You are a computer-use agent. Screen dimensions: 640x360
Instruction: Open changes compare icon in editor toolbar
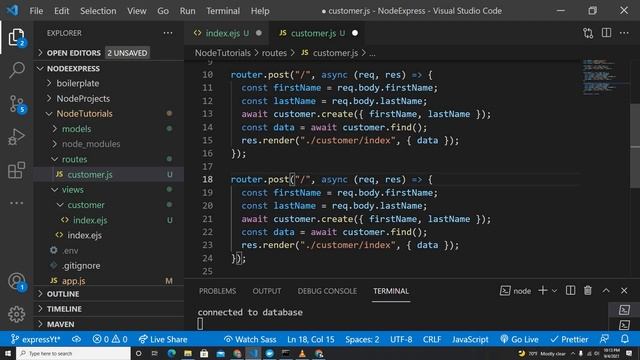(588, 33)
